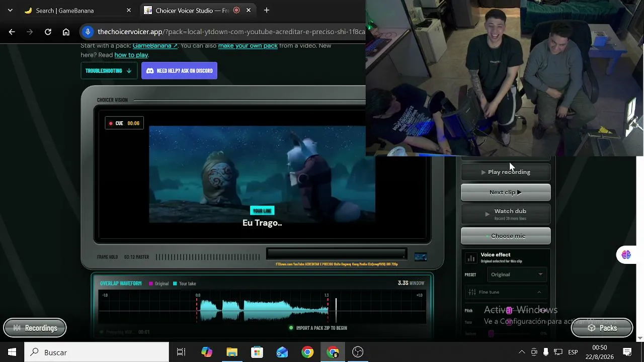The image size is (644, 362).
Task: Click the Windows search box
Action: pos(97,352)
